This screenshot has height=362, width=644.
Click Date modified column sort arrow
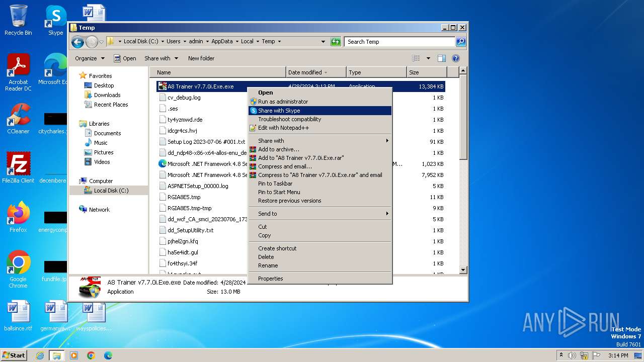pyautogui.click(x=326, y=72)
